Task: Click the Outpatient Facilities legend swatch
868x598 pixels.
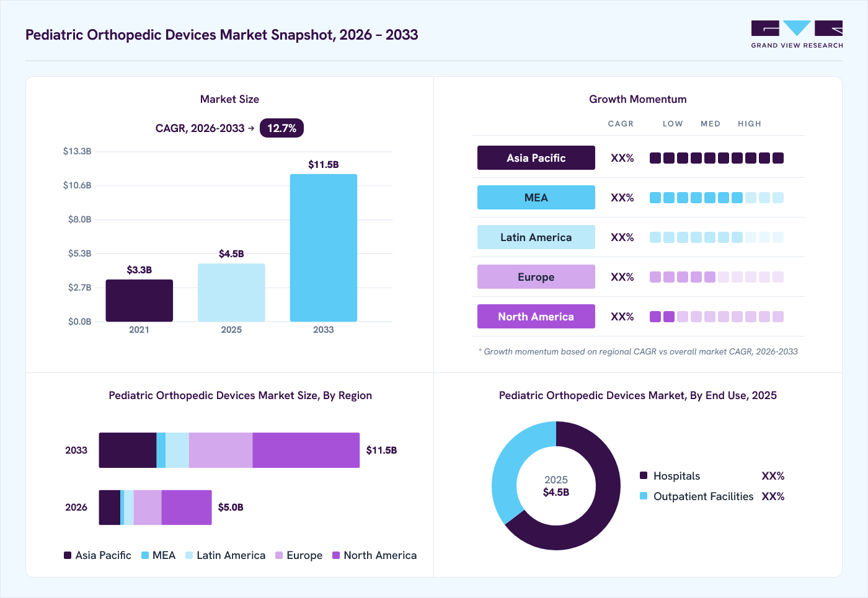Action: pos(644,496)
